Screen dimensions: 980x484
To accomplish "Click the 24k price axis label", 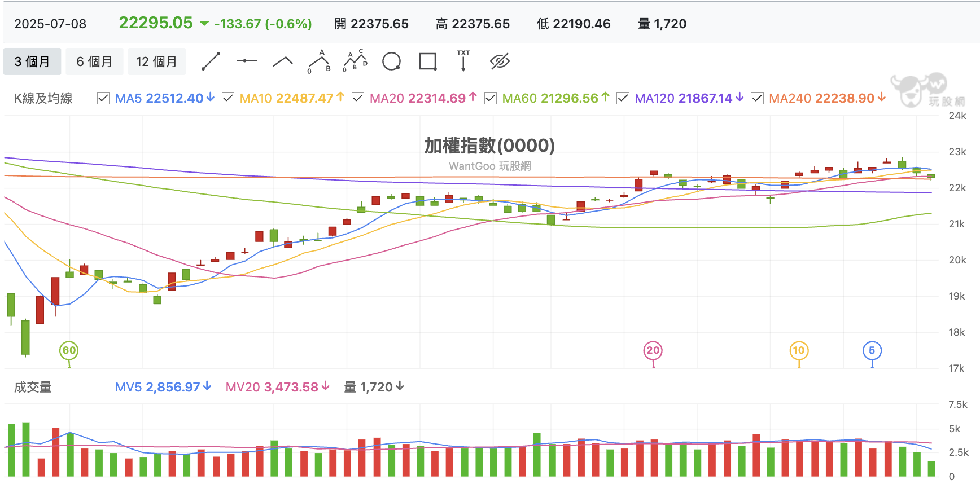I will pyautogui.click(x=957, y=116).
